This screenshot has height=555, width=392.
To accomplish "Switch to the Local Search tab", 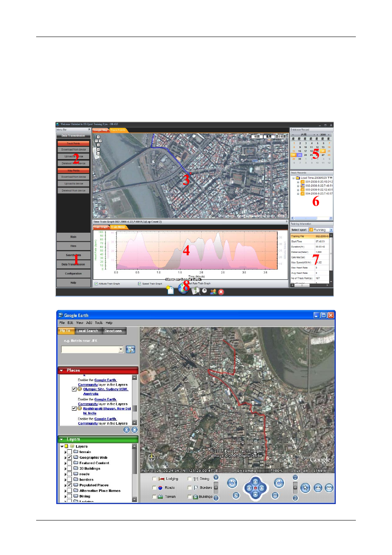I will tap(88, 331).
